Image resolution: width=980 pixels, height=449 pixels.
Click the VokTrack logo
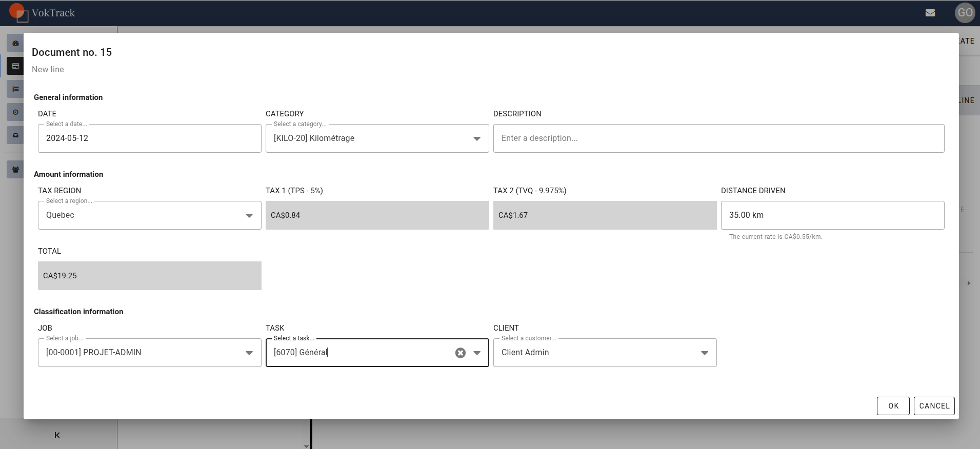42,13
